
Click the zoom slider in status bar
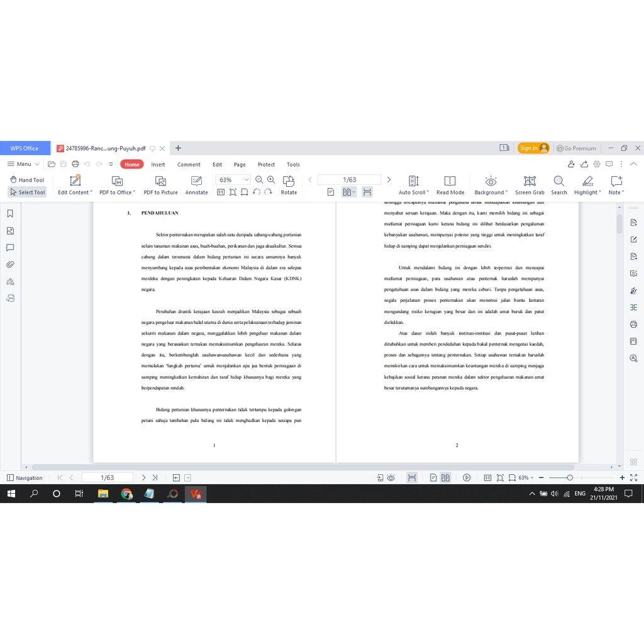click(570, 478)
